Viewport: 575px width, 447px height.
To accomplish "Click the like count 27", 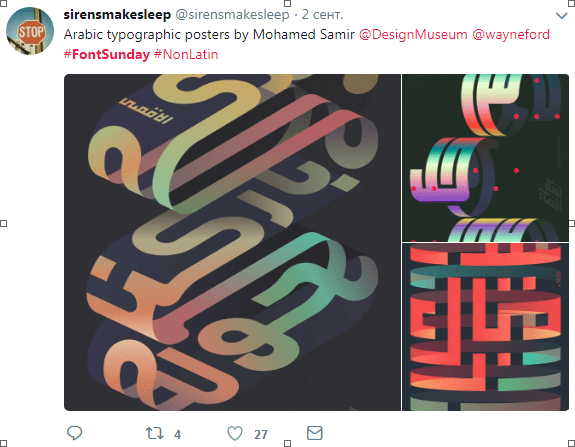I will click(261, 435).
